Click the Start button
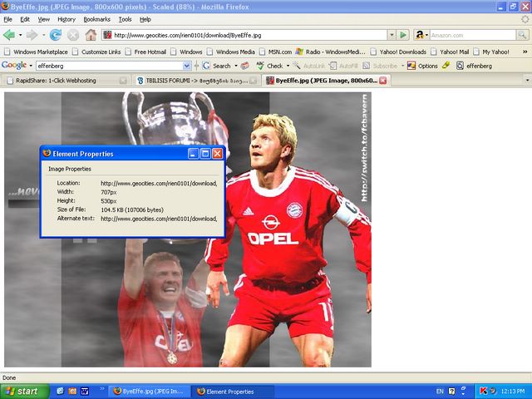Screen dimensions: 532x399 (24, 392)
